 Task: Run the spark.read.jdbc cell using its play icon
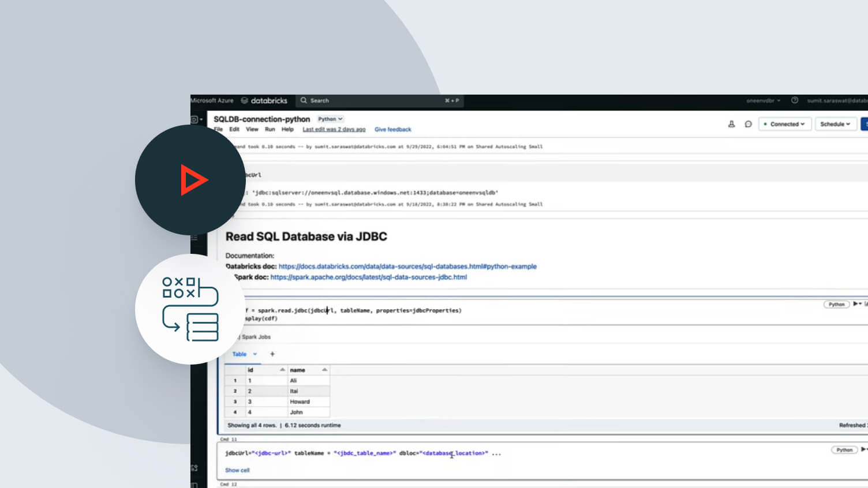856,304
